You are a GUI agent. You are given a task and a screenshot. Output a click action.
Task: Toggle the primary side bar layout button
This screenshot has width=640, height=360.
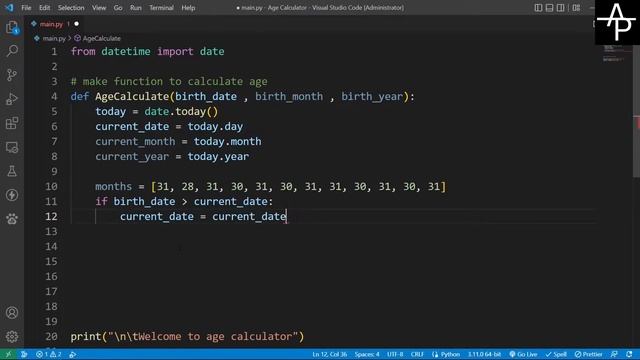click(538, 8)
